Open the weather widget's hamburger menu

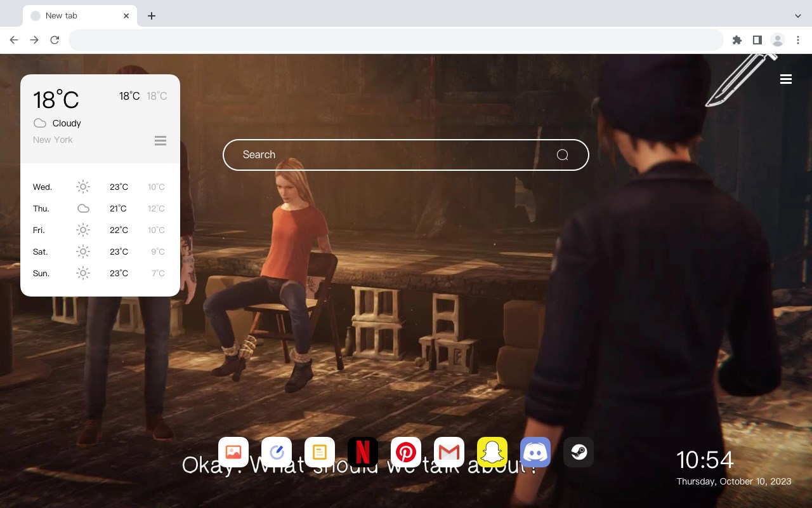click(160, 140)
